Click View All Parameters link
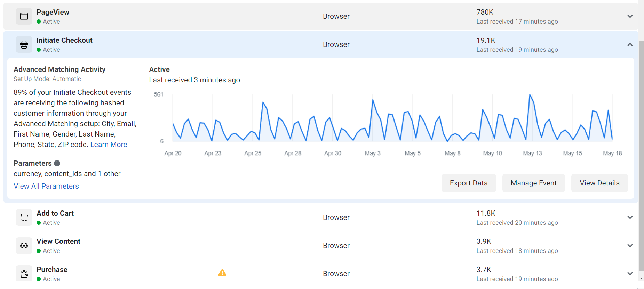The width and height of the screenshot is (644, 289). (46, 186)
